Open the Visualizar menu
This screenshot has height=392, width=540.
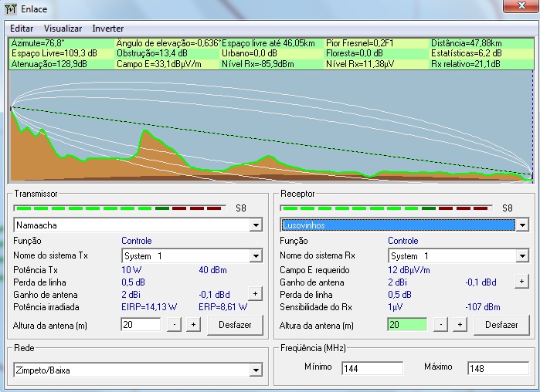(63, 29)
